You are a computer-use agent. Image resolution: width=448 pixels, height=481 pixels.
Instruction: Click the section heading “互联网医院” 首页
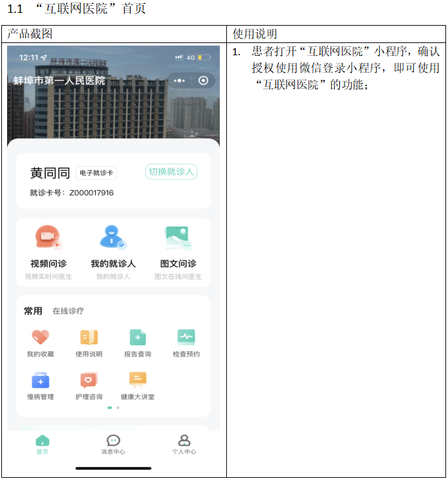(x=91, y=8)
